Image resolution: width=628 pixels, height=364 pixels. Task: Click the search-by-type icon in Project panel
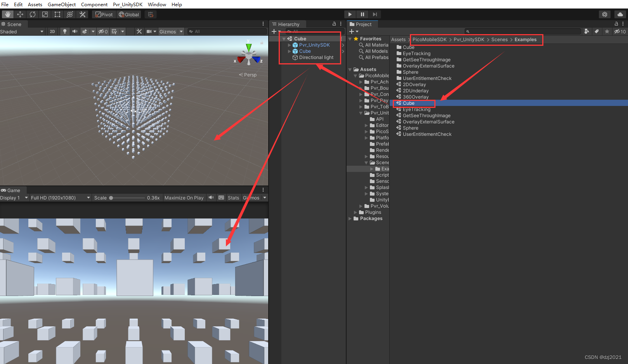(x=586, y=31)
